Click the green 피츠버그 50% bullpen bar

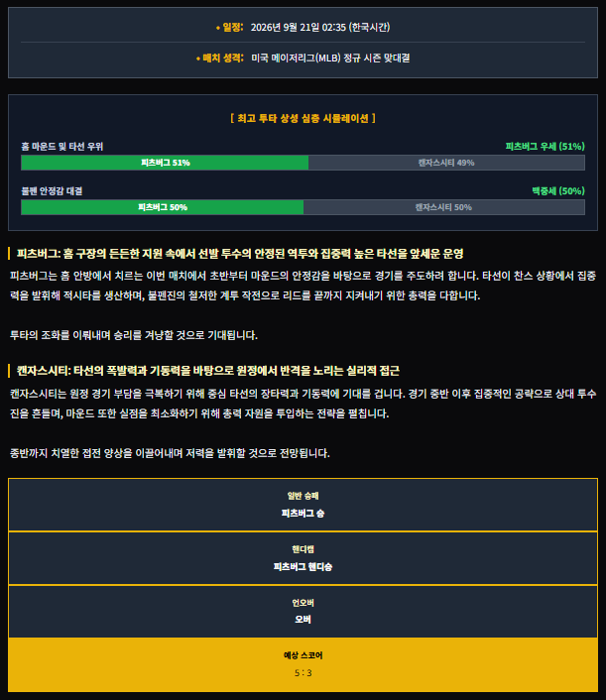pyautogui.click(x=163, y=207)
